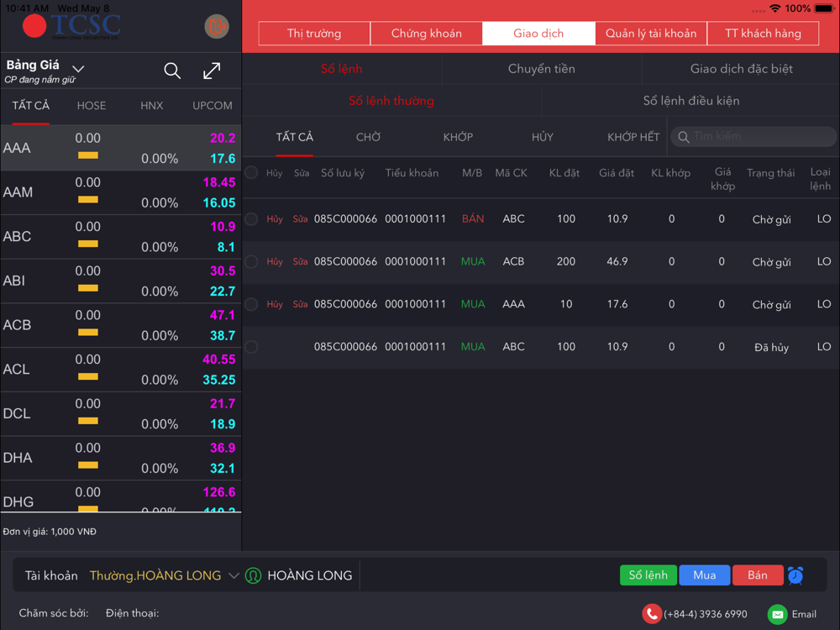Open the Thường.HOÀNG LONG account dropdown
This screenshot has height=630, width=840.
coord(164,575)
